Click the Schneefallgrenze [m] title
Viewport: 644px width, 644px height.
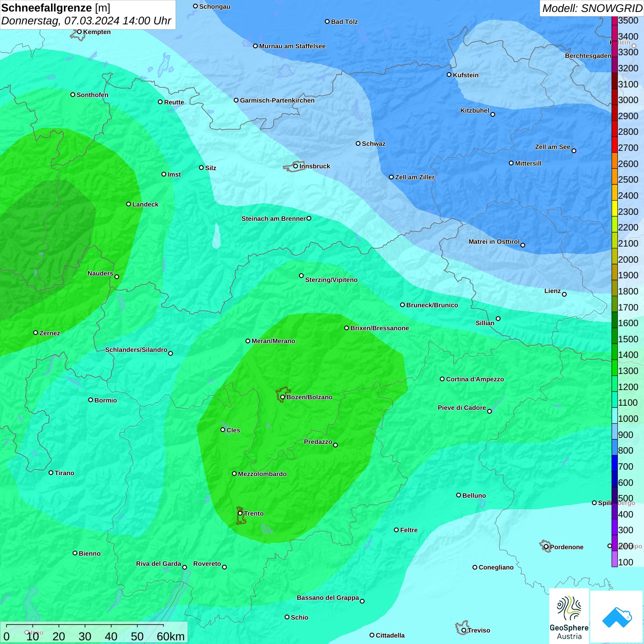point(56,8)
